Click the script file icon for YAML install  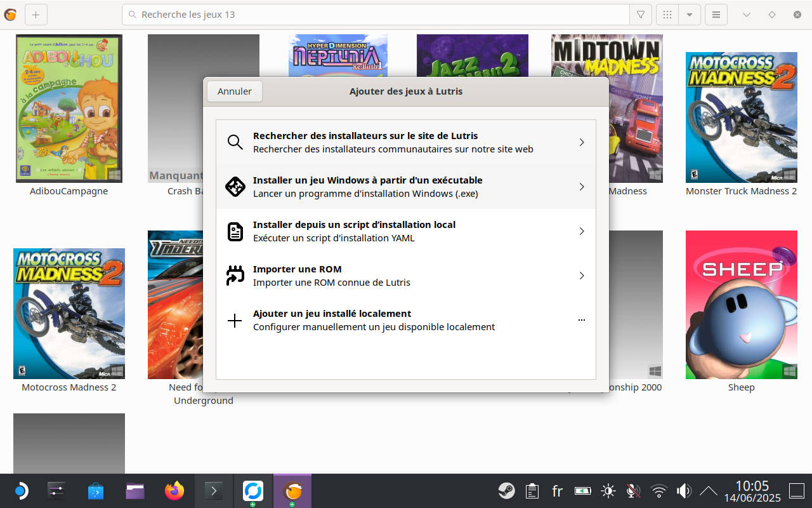[x=235, y=231]
